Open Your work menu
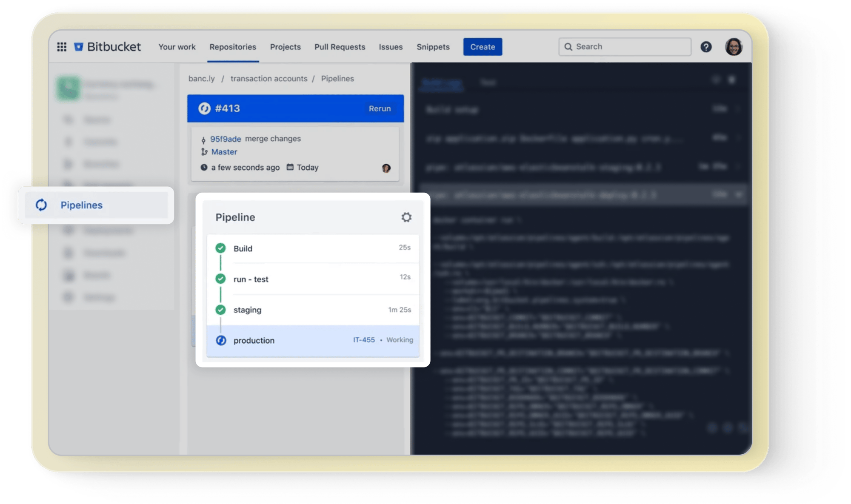 [177, 47]
